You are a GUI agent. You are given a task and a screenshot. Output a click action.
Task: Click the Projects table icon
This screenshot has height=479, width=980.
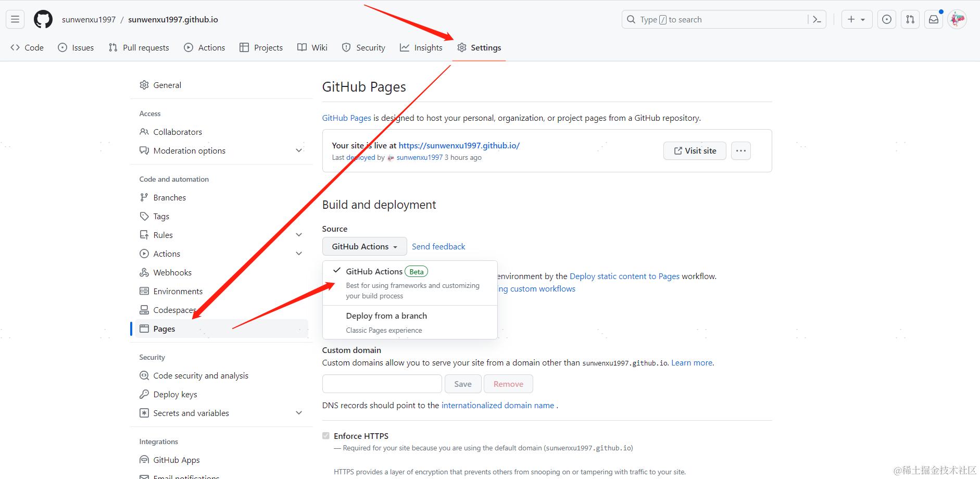click(244, 47)
